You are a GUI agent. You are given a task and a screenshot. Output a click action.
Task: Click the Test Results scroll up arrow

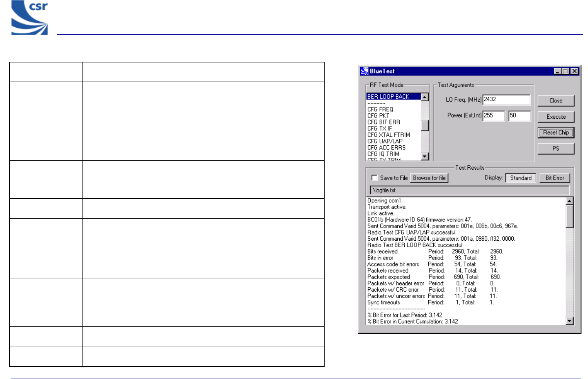570,201
